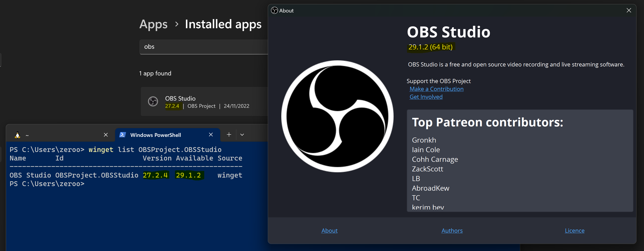The image size is (644, 251).
Task: Open the terminal tab dropdown chevron
Action: [242, 135]
